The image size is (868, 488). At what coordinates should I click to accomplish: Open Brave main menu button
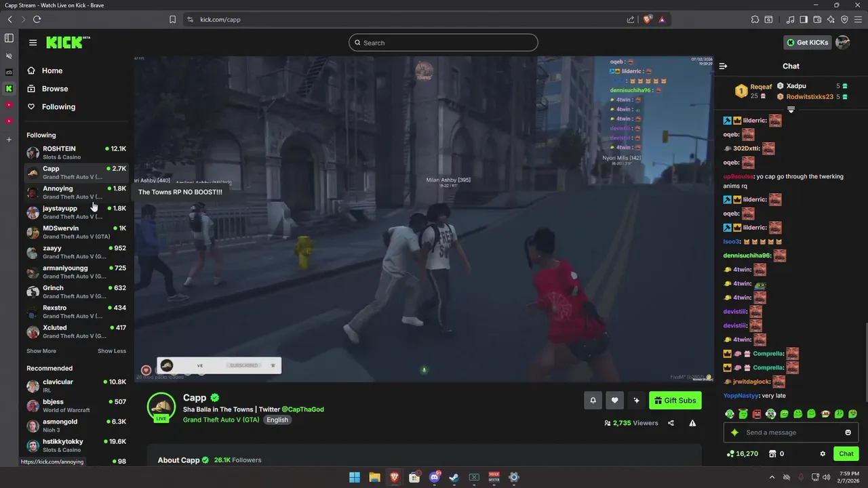coord(858,19)
